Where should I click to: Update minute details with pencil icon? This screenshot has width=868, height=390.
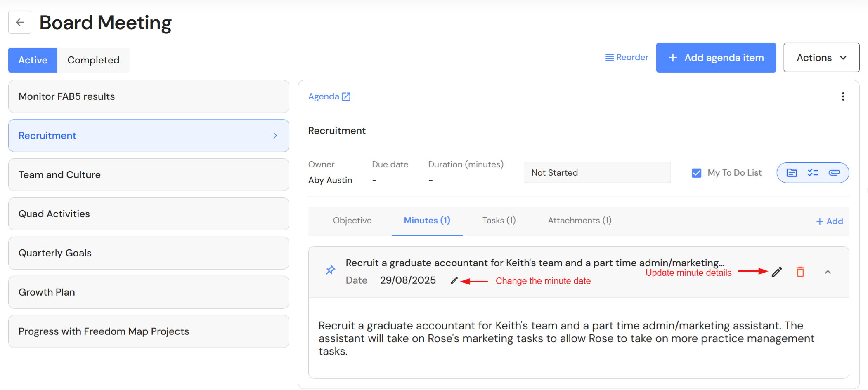pos(777,272)
